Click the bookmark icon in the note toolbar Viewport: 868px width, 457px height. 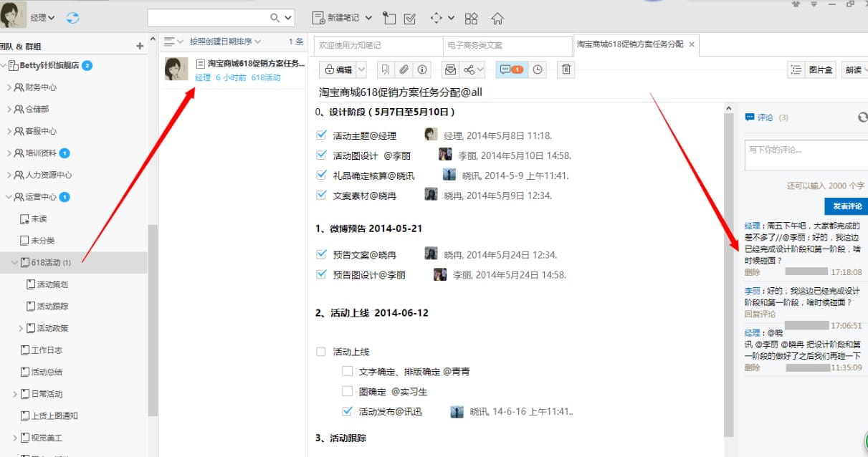click(386, 69)
